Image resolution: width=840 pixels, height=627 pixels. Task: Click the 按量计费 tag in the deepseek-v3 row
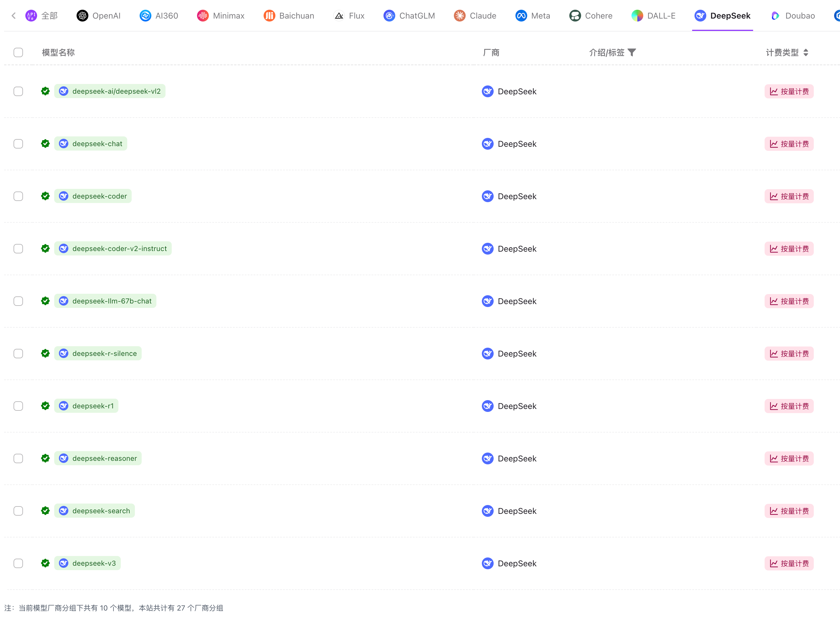(789, 563)
